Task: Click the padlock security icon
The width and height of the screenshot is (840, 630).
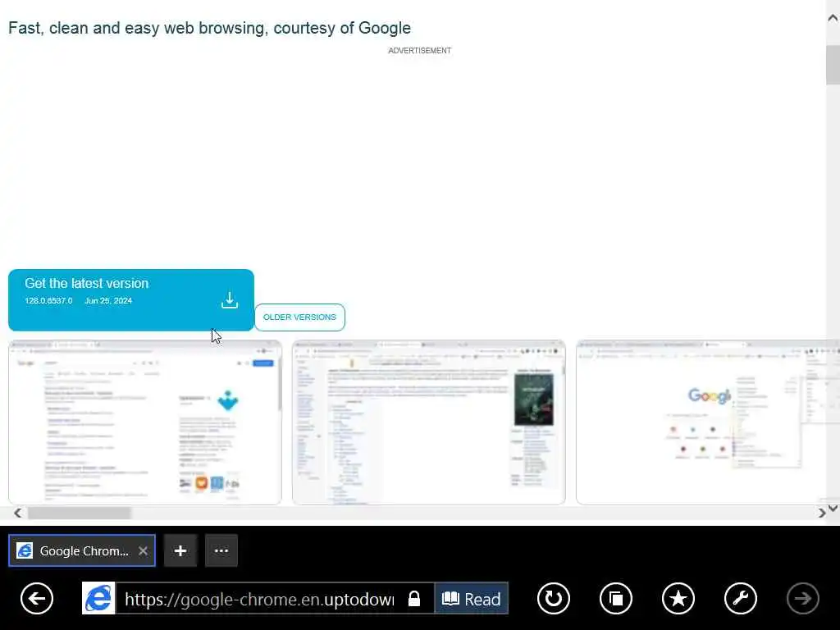Action: tap(414, 598)
